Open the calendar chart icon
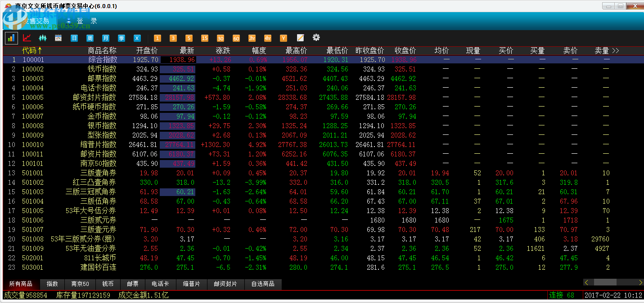 click(x=58, y=38)
